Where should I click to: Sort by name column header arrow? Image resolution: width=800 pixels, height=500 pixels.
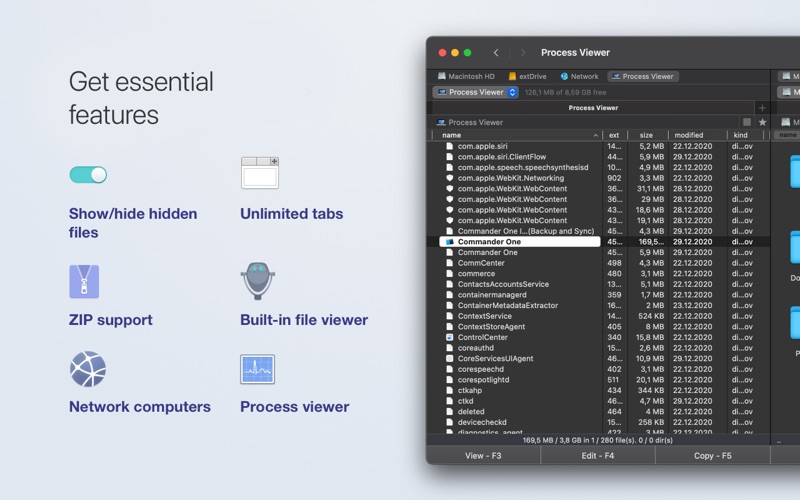(595, 135)
